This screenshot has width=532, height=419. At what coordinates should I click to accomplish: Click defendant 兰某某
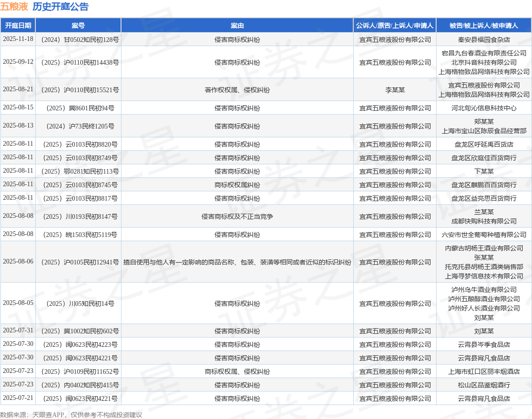click(484, 212)
